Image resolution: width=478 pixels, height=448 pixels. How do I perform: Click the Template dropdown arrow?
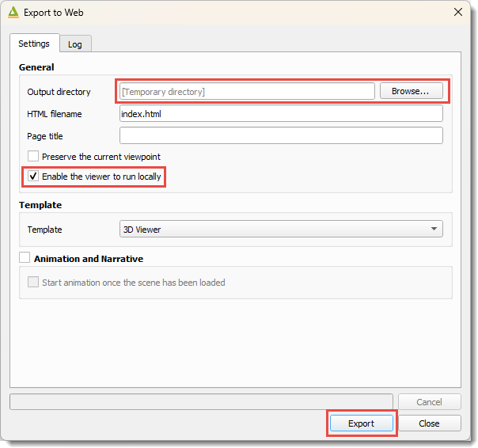pyautogui.click(x=434, y=229)
